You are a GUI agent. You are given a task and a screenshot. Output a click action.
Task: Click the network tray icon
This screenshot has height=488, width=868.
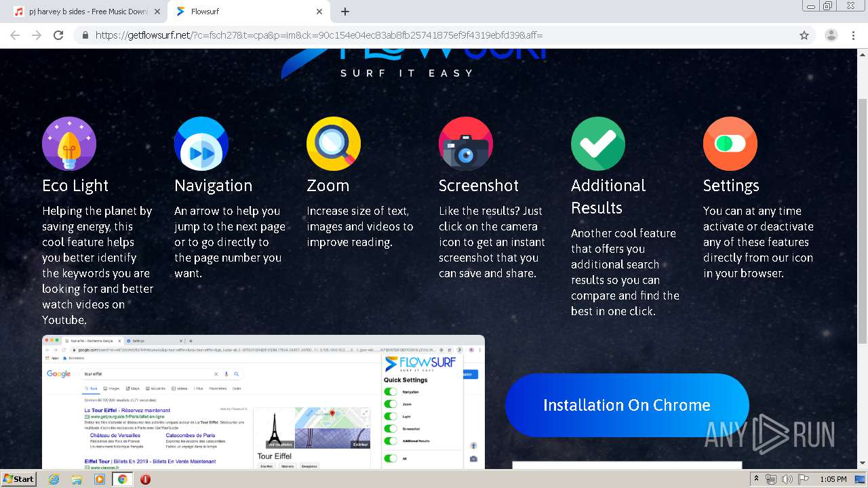[771, 479]
